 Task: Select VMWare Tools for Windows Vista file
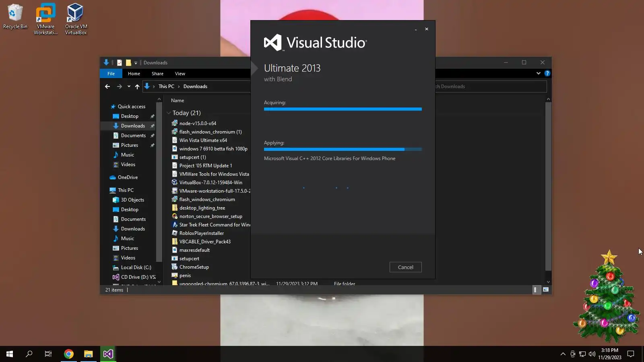pos(214,174)
